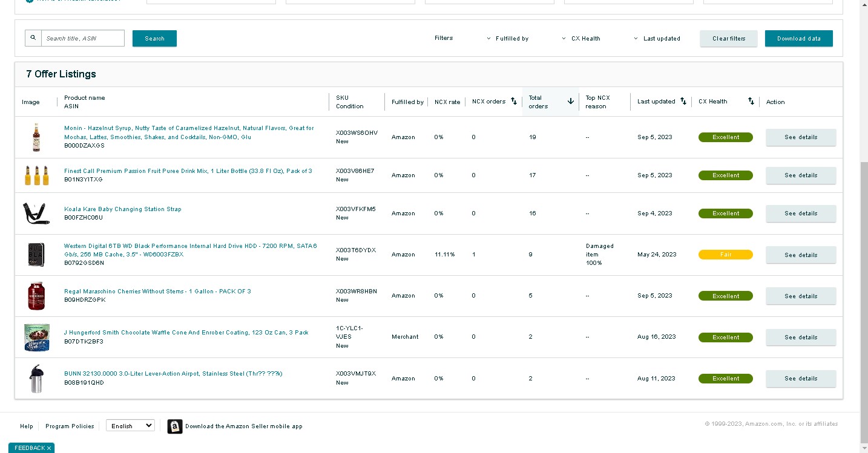
Task: Open J Hungerford Smith Chocolate Waffle Cone link
Action: tap(186, 333)
